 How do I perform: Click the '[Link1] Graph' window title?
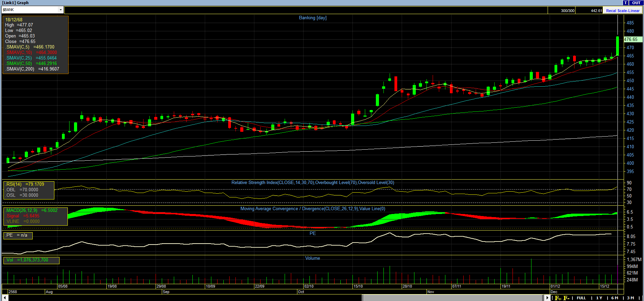pyautogui.click(x=16, y=3)
